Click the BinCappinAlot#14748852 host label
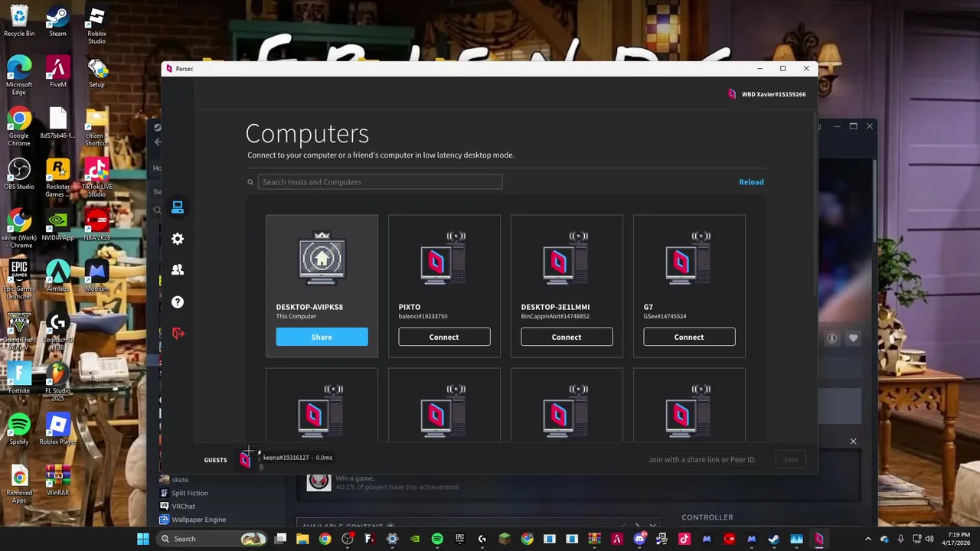The width and height of the screenshot is (980, 551). pyautogui.click(x=555, y=316)
